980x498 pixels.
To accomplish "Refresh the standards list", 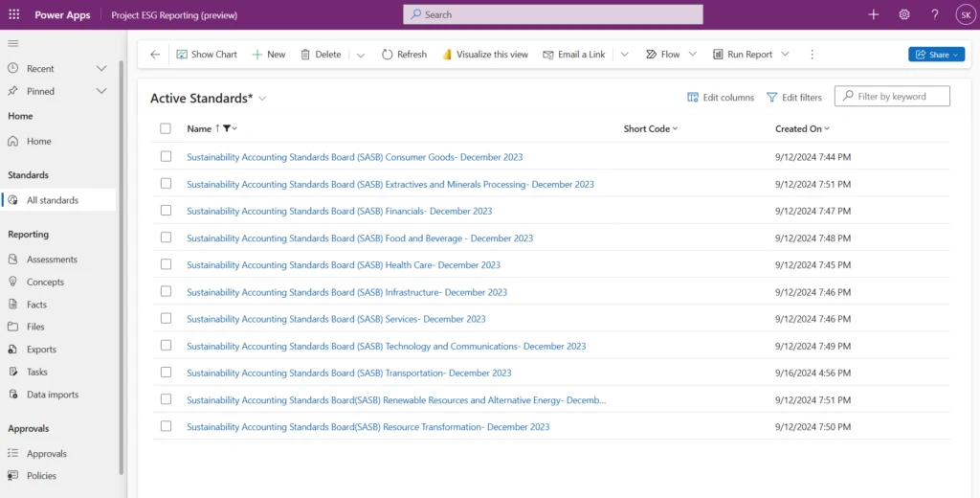I will 405,55.
